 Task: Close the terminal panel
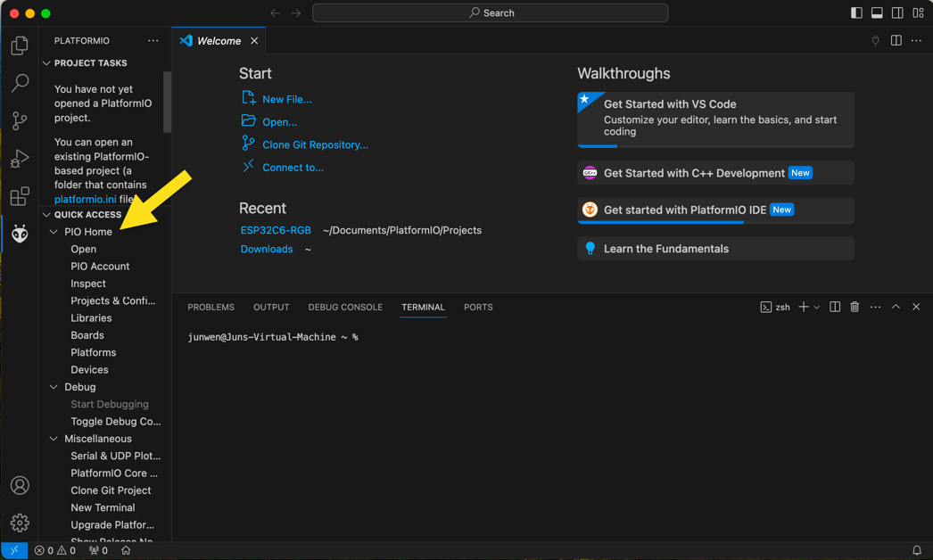[916, 307]
